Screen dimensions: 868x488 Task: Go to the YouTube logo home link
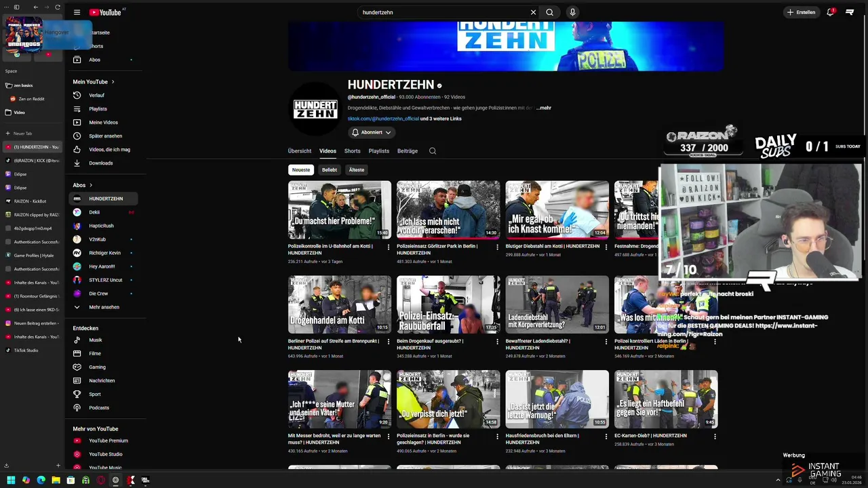pyautogui.click(x=106, y=12)
